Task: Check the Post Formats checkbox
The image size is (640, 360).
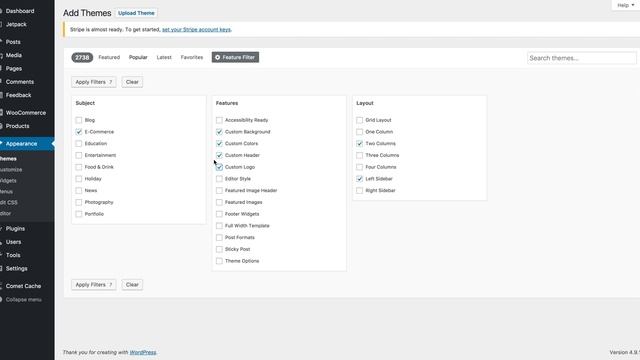Action: (x=219, y=238)
